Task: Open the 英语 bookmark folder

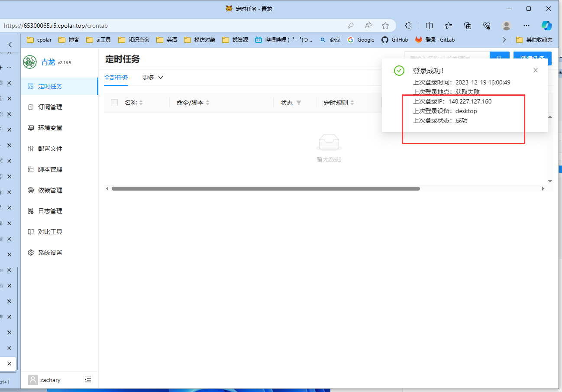Action: [x=167, y=40]
